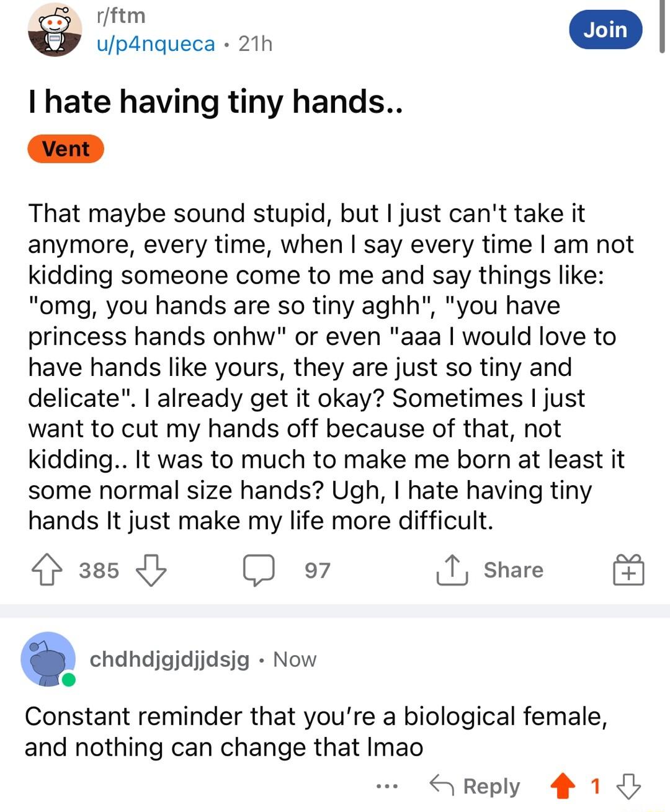Image resolution: width=670 pixels, height=812 pixels.
Task: Tap the Share upload icon
Action: [x=452, y=569]
